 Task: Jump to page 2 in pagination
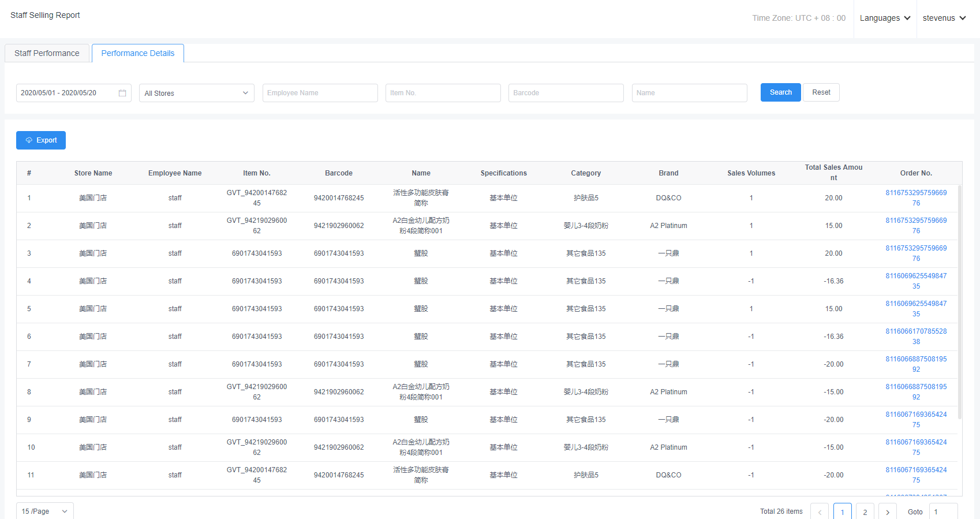(865, 511)
